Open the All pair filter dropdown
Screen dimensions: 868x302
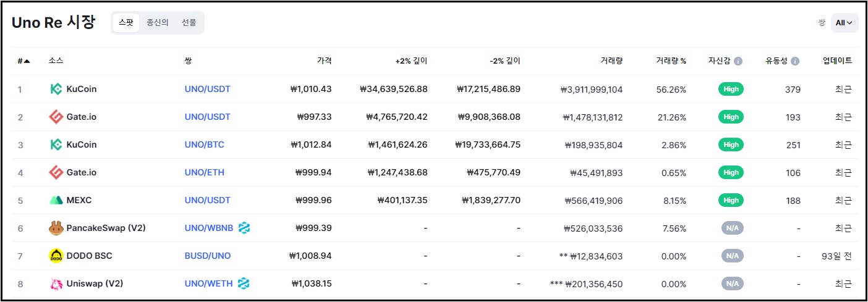pos(844,23)
